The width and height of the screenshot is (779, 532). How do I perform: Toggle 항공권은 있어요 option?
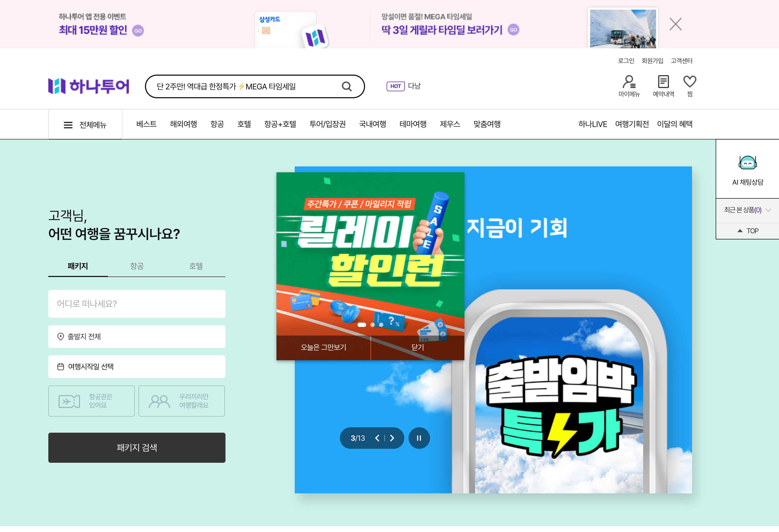point(91,401)
